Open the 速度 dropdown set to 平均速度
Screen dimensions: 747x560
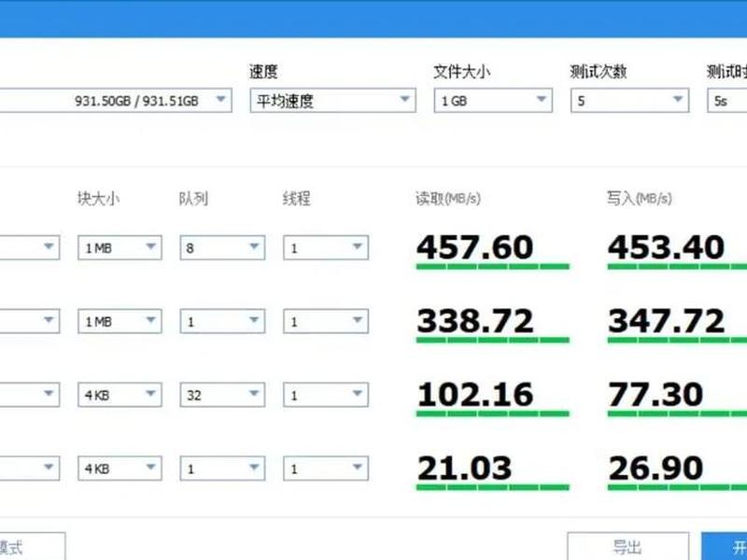coord(332,101)
